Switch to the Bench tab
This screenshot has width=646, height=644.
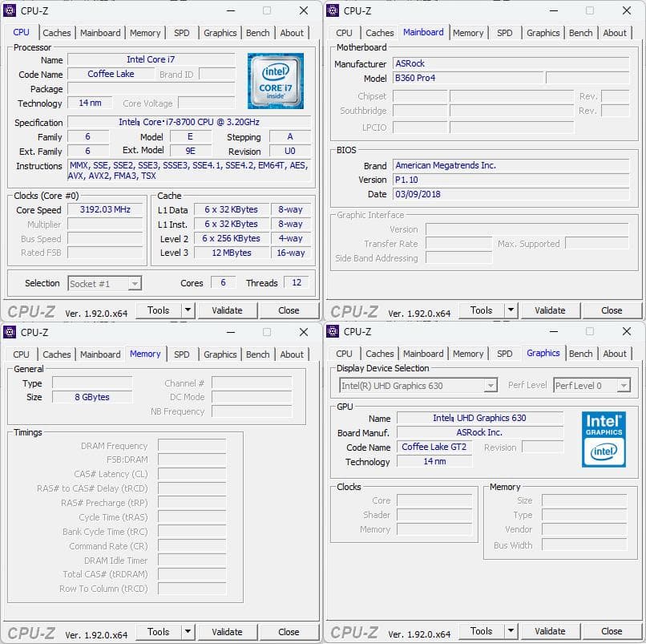258,33
